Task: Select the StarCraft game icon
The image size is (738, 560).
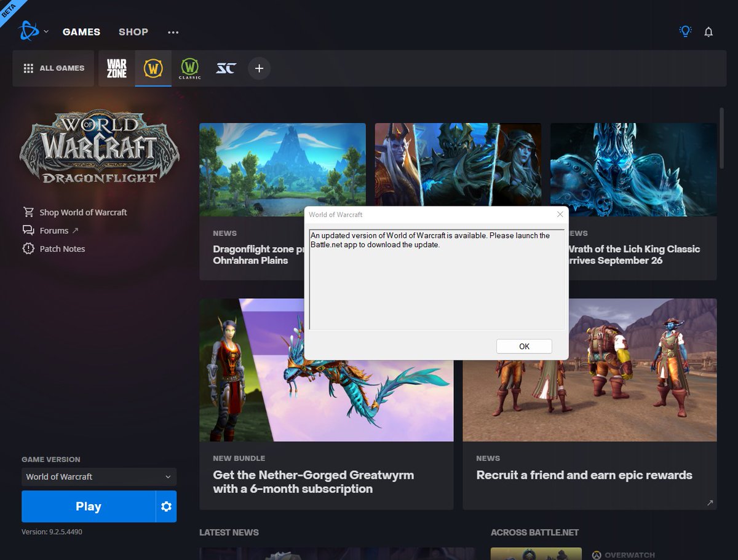Action: coord(226,68)
